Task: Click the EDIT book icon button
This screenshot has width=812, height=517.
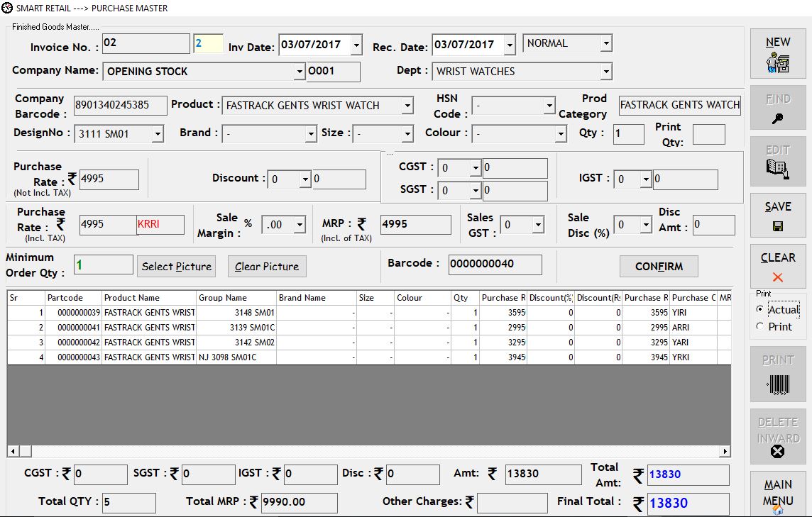Action: pyautogui.click(x=778, y=162)
